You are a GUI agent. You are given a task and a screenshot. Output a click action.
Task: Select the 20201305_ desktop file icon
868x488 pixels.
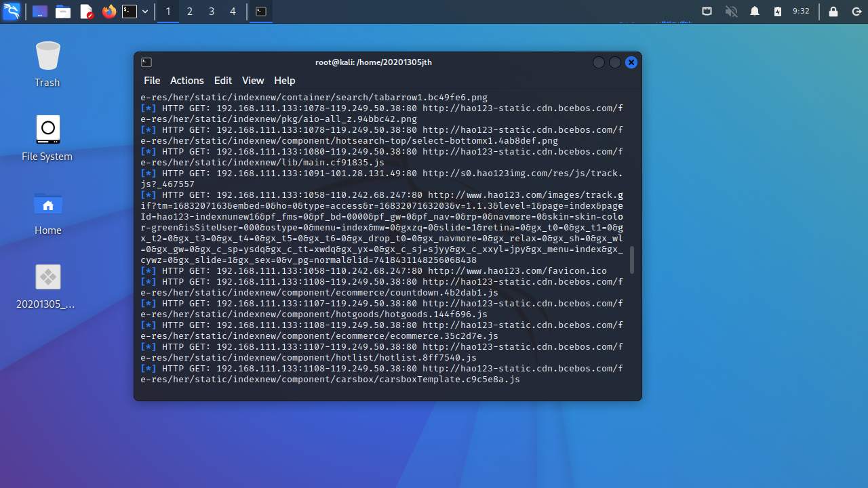[47, 286]
